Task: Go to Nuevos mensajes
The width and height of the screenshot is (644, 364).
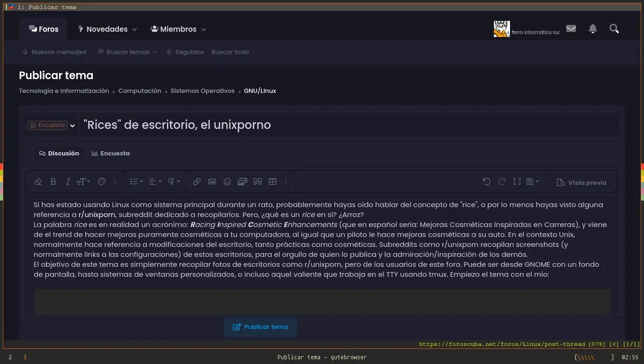Action: (x=54, y=52)
